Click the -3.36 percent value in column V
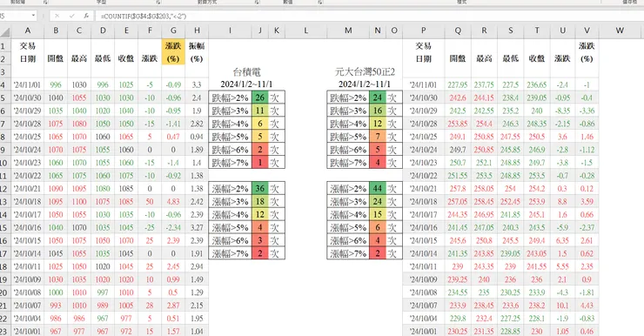This screenshot has width=644, height=336. 587,111
